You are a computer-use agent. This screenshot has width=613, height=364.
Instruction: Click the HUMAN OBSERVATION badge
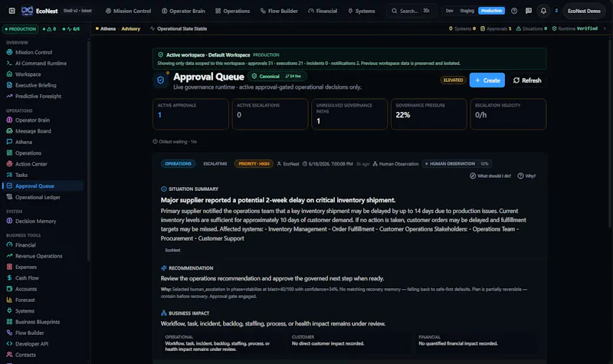pyautogui.click(x=457, y=164)
